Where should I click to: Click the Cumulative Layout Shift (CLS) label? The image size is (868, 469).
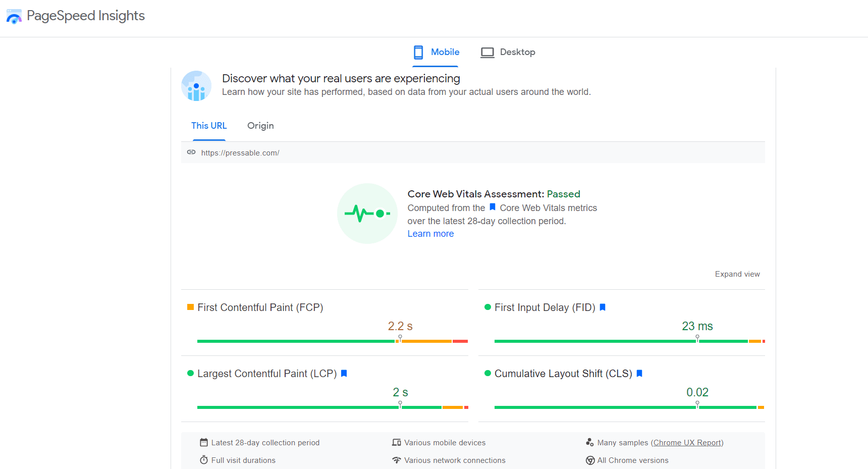click(x=563, y=374)
